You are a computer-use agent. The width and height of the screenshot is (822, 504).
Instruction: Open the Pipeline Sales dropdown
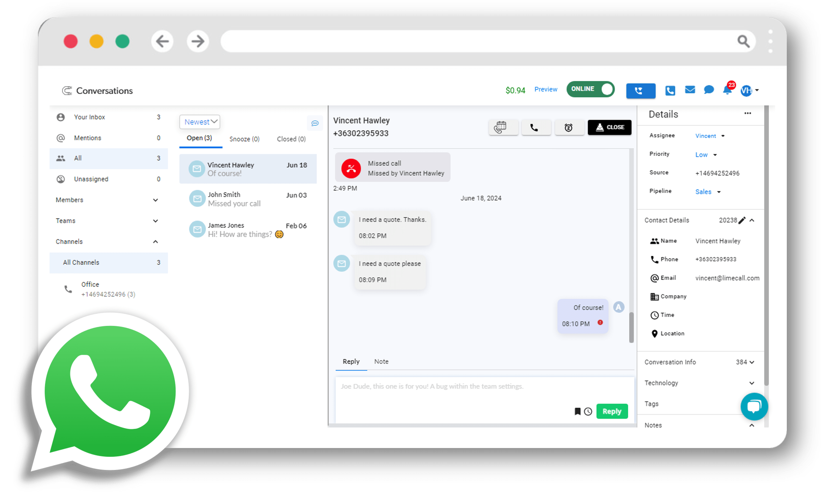click(708, 192)
